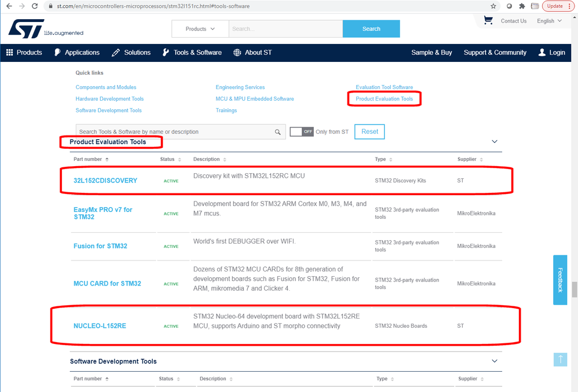Click the blue Search button
This screenshot has width=578, height=392.
(371, 29)
